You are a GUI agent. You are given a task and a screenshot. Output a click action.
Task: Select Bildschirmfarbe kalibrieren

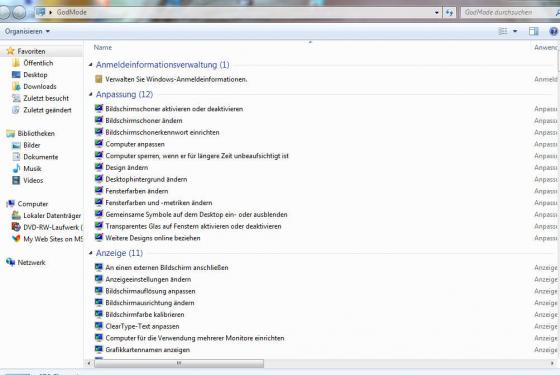[145, 315]
